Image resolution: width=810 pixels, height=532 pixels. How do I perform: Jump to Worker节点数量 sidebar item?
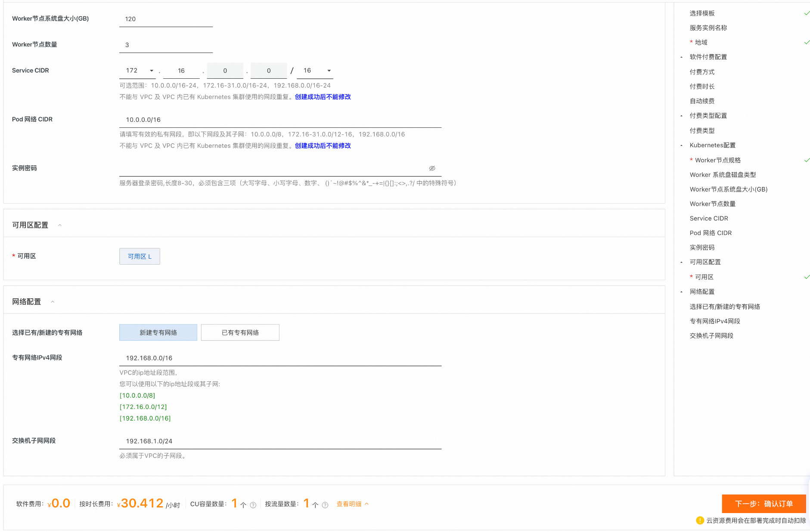click(712, 204)
